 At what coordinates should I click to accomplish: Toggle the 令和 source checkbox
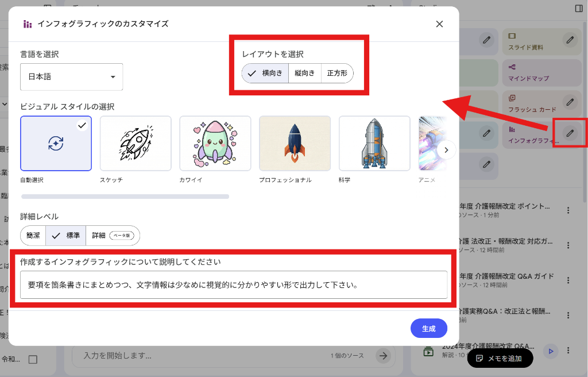click(33, 359)
